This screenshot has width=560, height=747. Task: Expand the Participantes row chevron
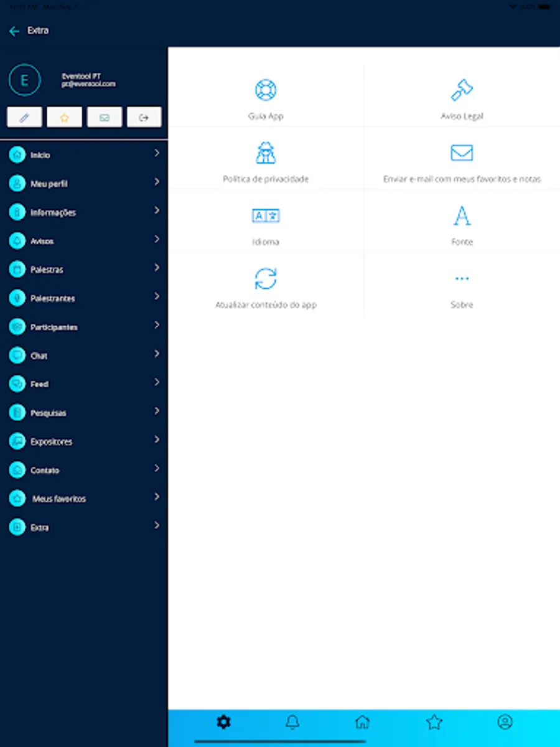click(x=157, y=325)
